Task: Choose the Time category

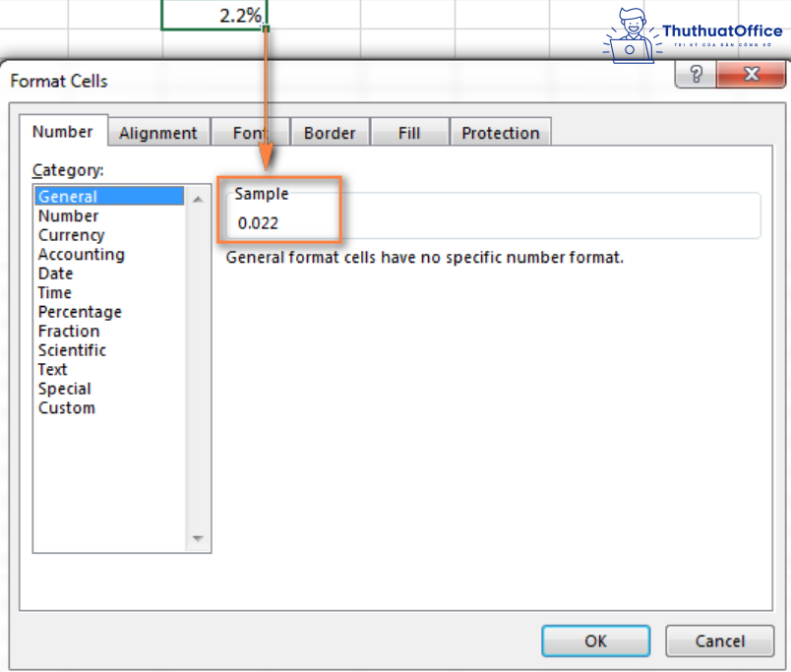Action: pyautogui.click(x=54, y=292)
